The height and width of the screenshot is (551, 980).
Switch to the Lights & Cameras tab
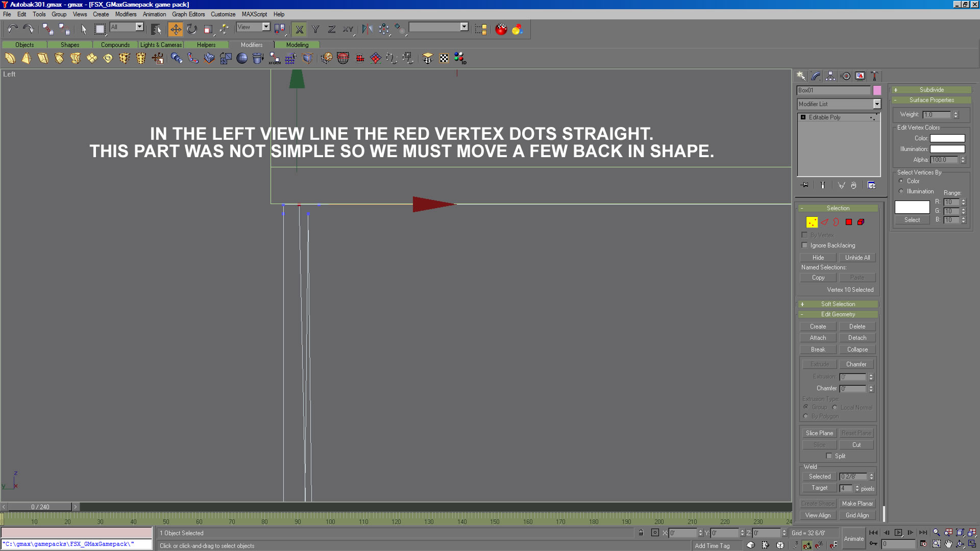[x=161, y=45]
